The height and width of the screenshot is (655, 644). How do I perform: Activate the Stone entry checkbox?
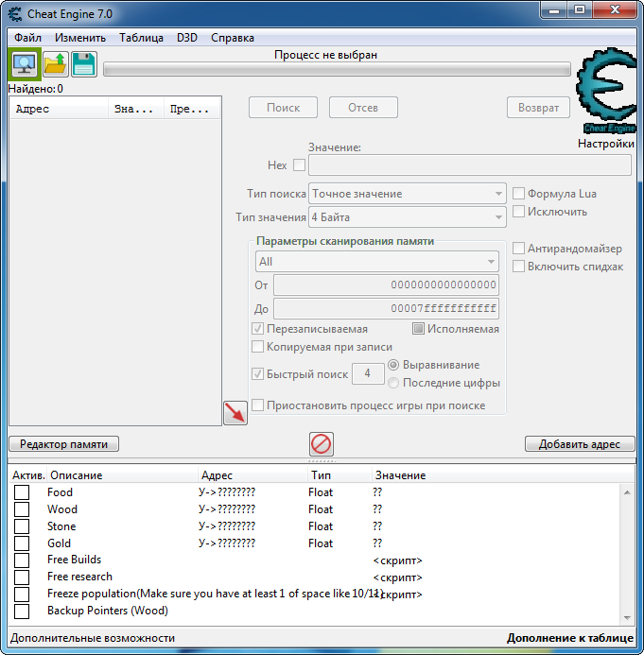pos(22,526)
